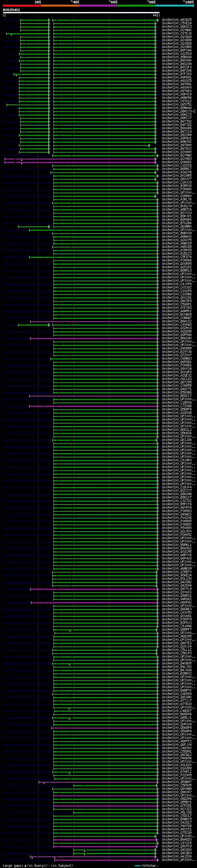The height and width of the screenshot is (868, 197).
Task: Open hit UniRef100_A4R188
Action: pos(176,247)
